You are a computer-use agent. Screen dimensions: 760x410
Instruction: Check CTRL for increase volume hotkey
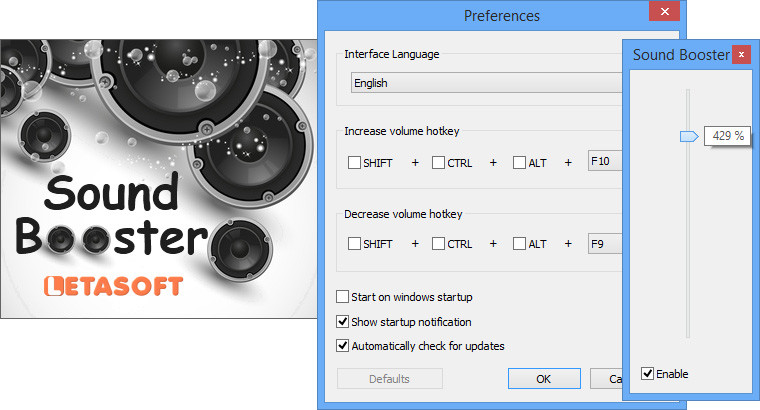tap(438, 163)
